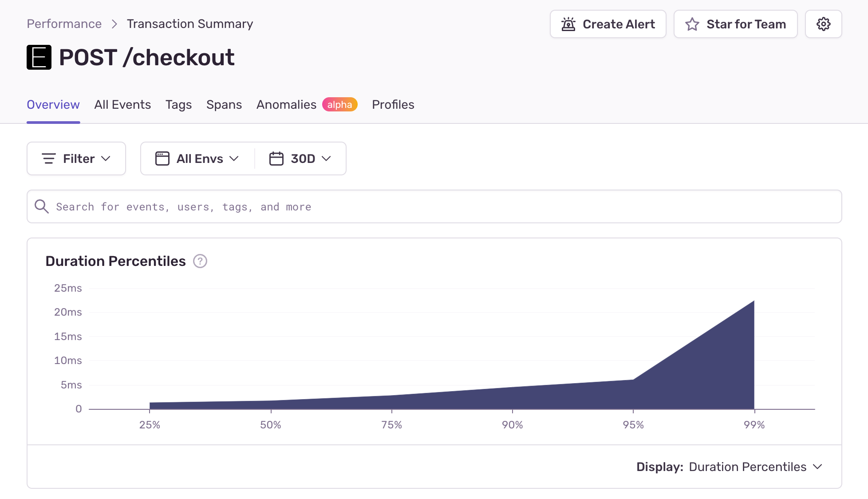This screenshot has height=499, width=868.
Task: Click the calendar icon beside 30D
Action: (x=276, y=158)
